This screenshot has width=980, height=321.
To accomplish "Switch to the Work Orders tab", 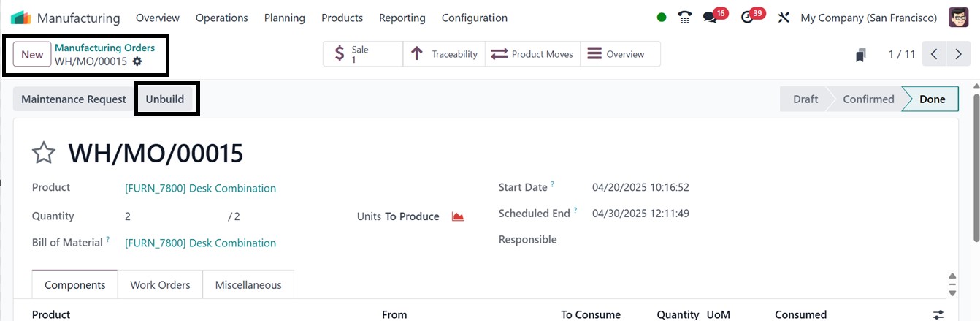I will 160,285.
